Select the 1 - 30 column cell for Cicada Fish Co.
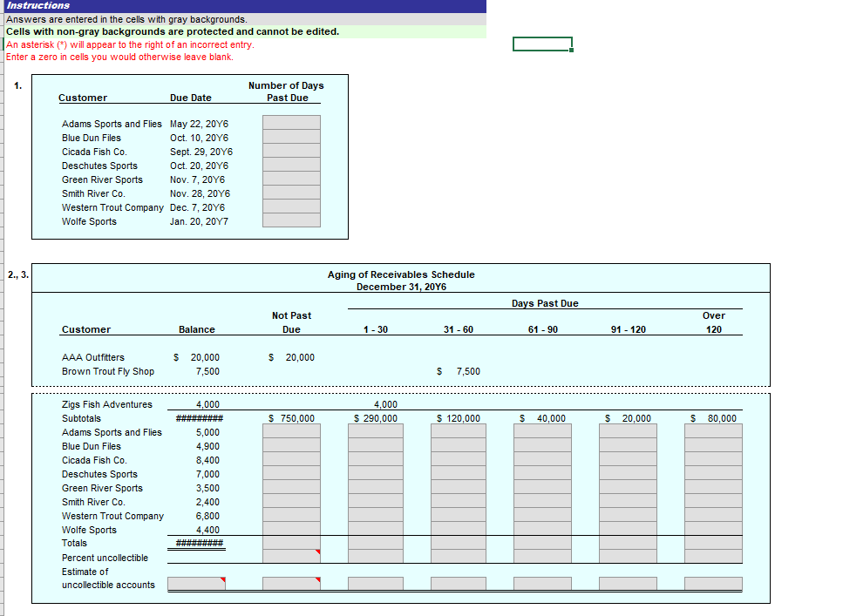This screenshot has height=616, width=843. pyautogui.click(x=374, y=460)
